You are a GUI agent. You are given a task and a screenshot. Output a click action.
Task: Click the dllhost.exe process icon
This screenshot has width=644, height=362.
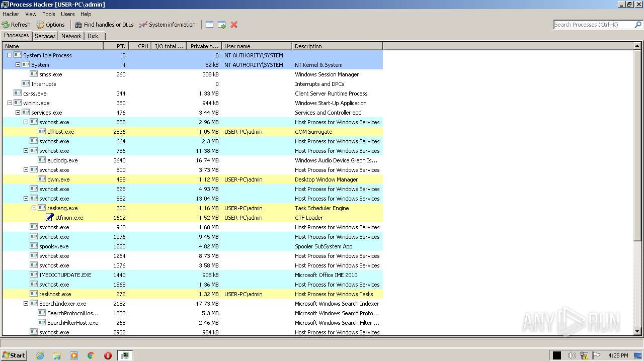pos(42,132)
